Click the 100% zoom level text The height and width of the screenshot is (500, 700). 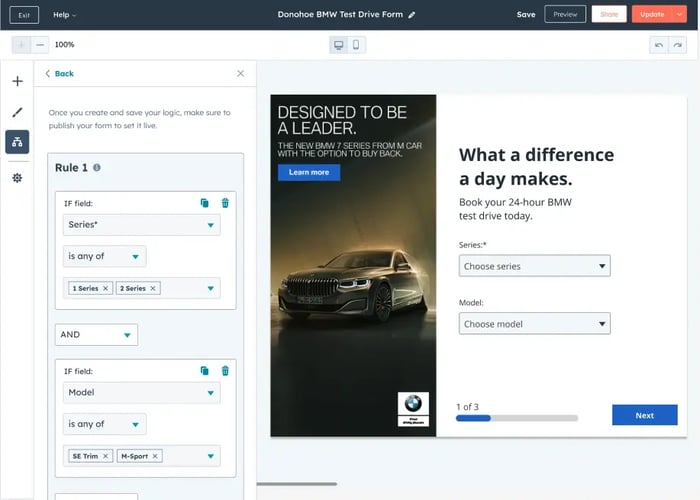pos(65,45)
